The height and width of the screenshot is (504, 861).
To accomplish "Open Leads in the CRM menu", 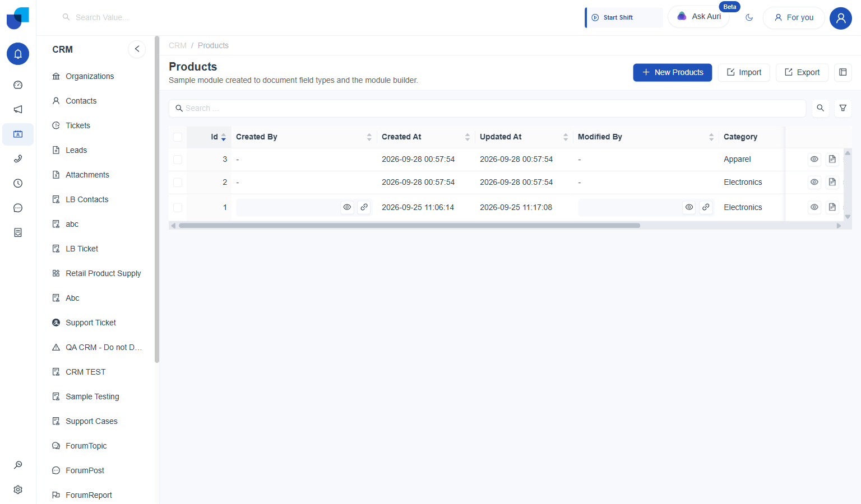I will pos(76,150).
